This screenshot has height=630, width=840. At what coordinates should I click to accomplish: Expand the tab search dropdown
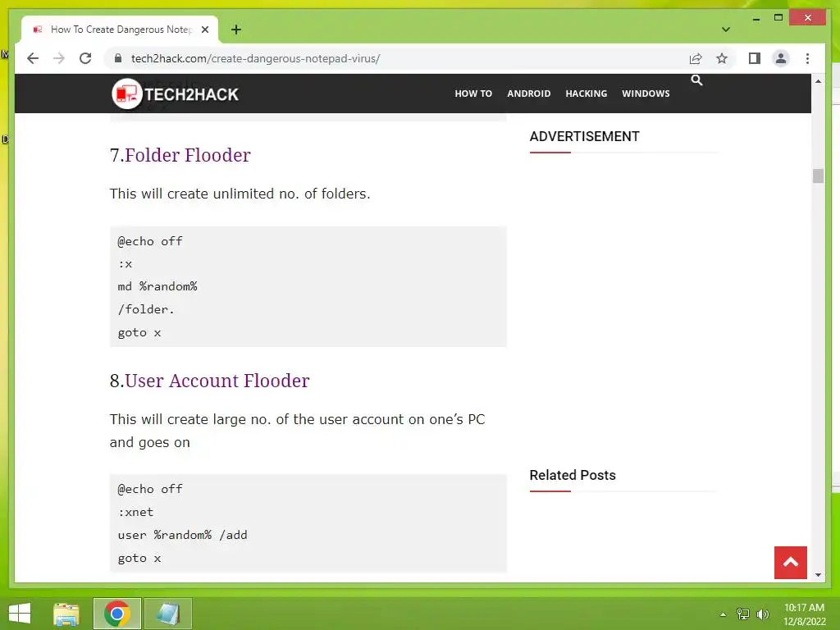coord(726,30)
